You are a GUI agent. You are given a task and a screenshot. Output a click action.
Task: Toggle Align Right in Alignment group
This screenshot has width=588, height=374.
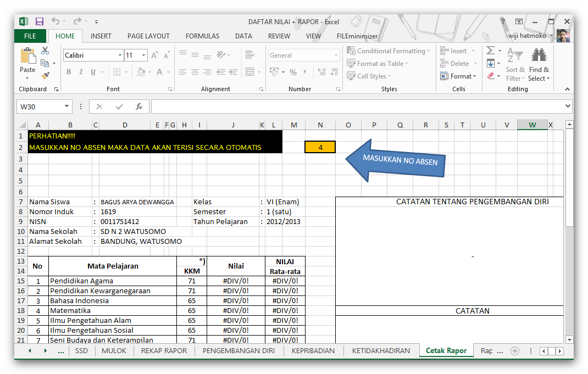[207, 71]
